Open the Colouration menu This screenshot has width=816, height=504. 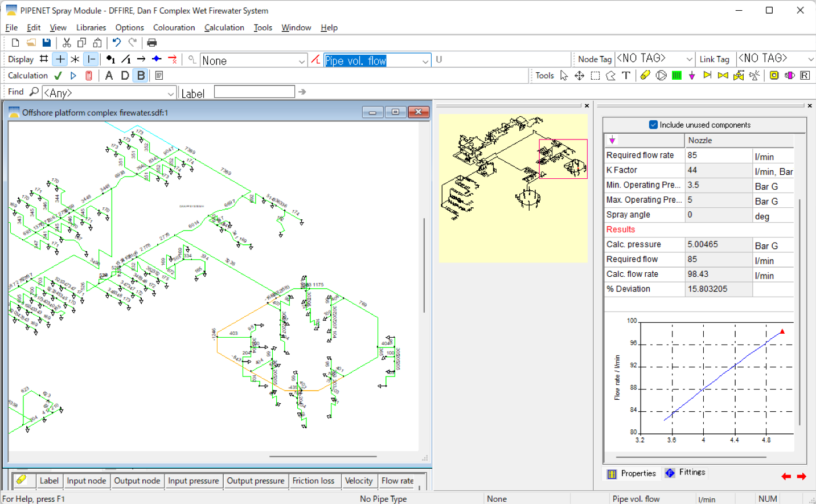pos(174,27)
